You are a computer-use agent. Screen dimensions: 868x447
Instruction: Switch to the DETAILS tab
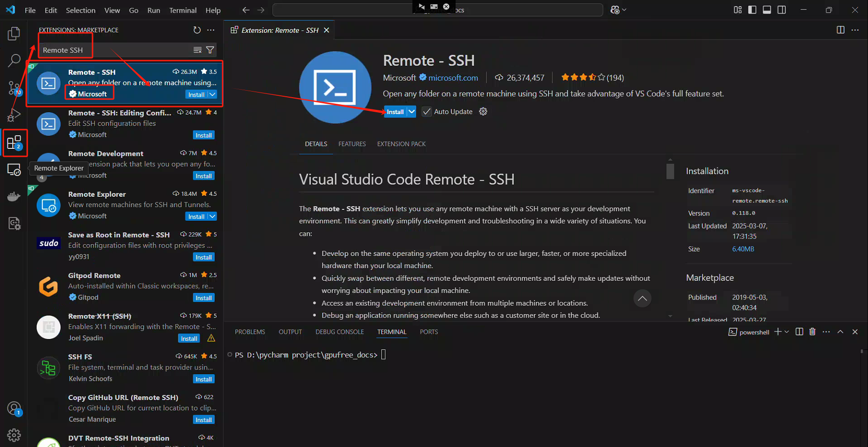316,144
